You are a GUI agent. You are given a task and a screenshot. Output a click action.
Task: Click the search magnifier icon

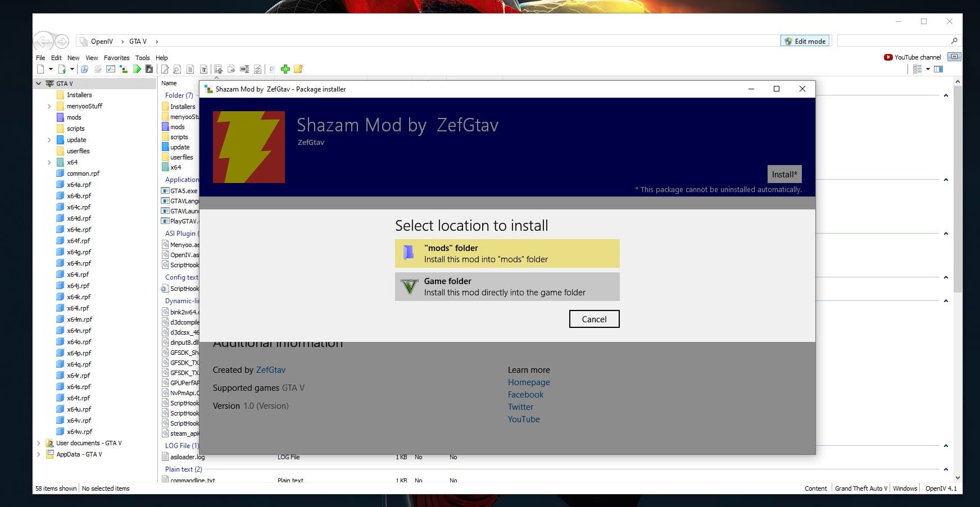tap(954, 41)
